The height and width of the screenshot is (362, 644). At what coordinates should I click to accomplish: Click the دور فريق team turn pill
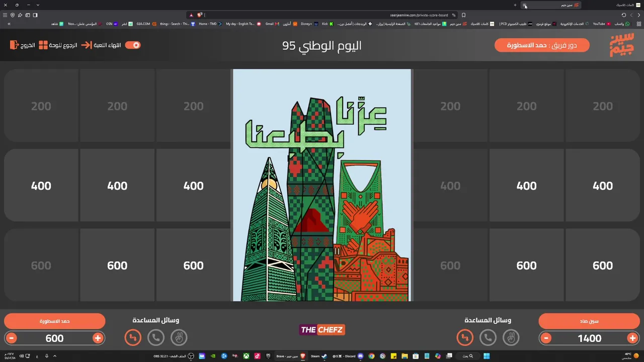542,45
